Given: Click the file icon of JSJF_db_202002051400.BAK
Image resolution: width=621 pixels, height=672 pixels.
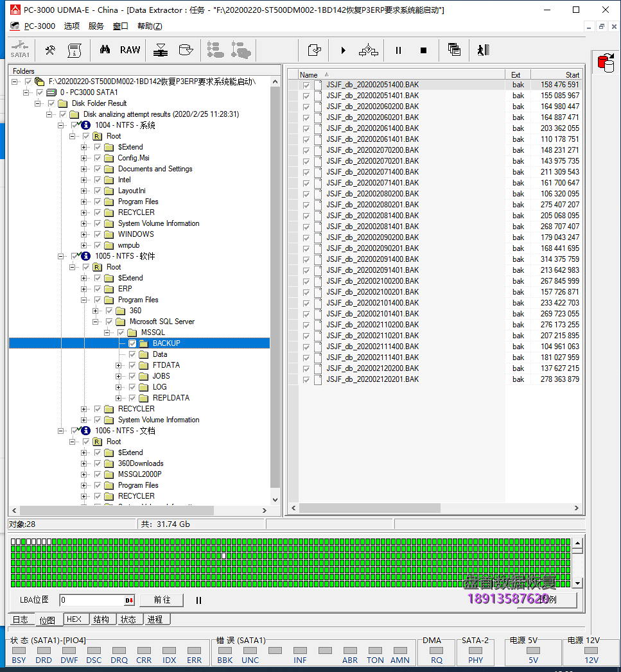Looking at the screenshot, I should pyautogui.click(x=318, y=85).
